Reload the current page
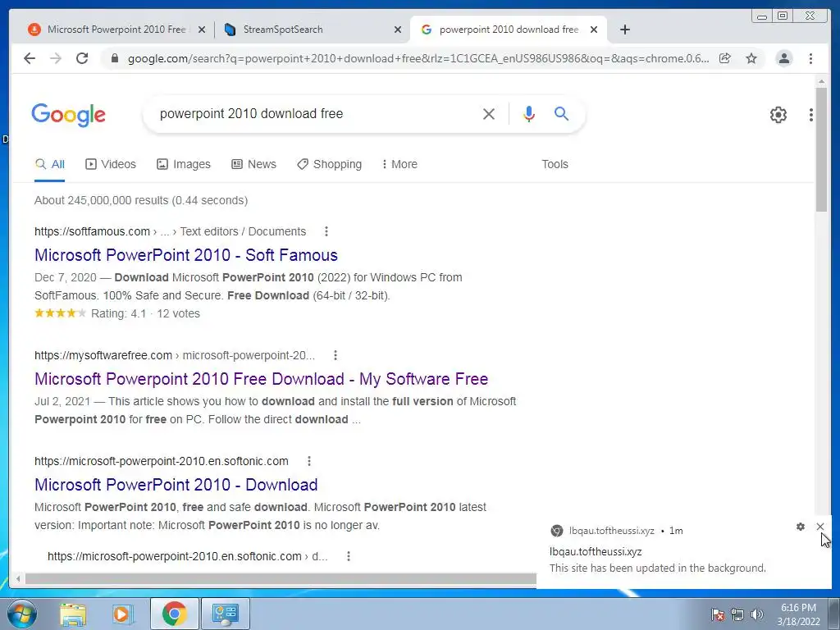 [x=82, y=58]
